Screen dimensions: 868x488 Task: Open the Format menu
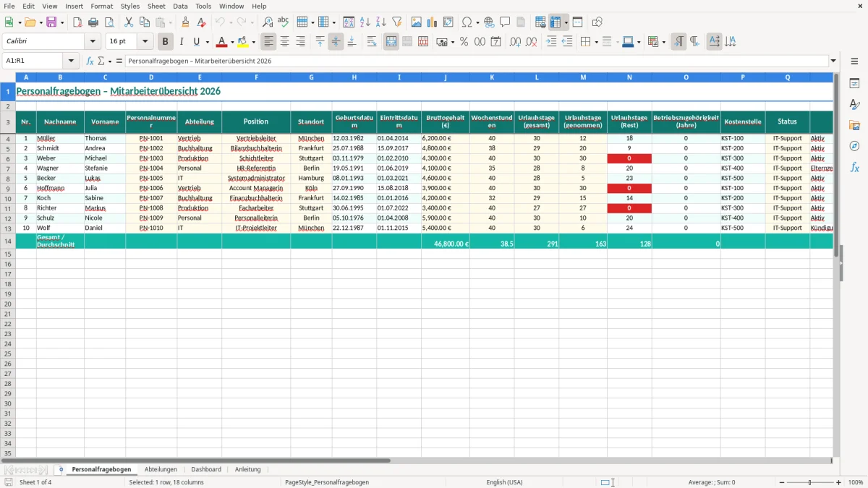pos(101,6)
